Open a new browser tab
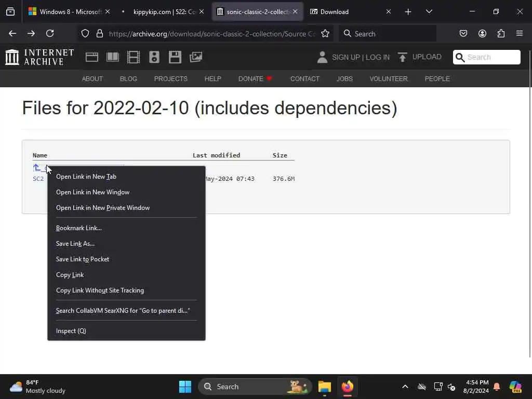The width and height of the screenshot is (532, 399). click(408, 12)
